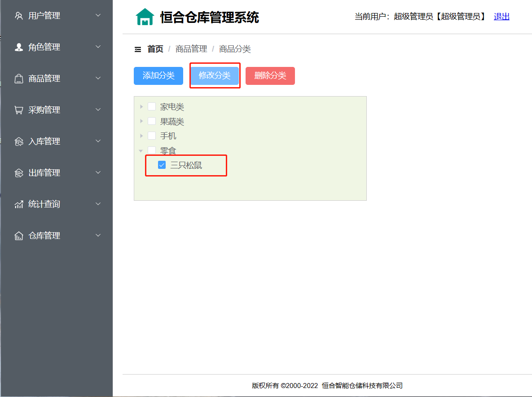Expand 用户管理 menu chevron
The height and width of the screenshot is (397, 532).
click(98, 15)
